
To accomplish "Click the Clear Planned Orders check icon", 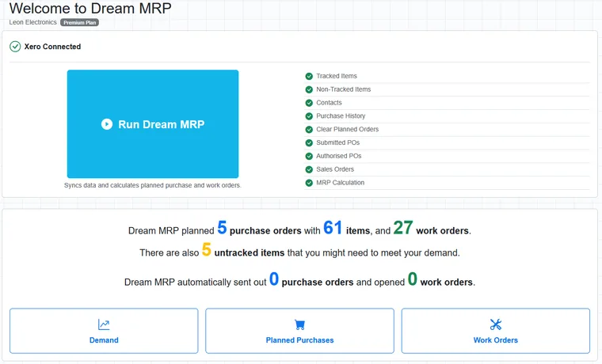I will [309, 130].
